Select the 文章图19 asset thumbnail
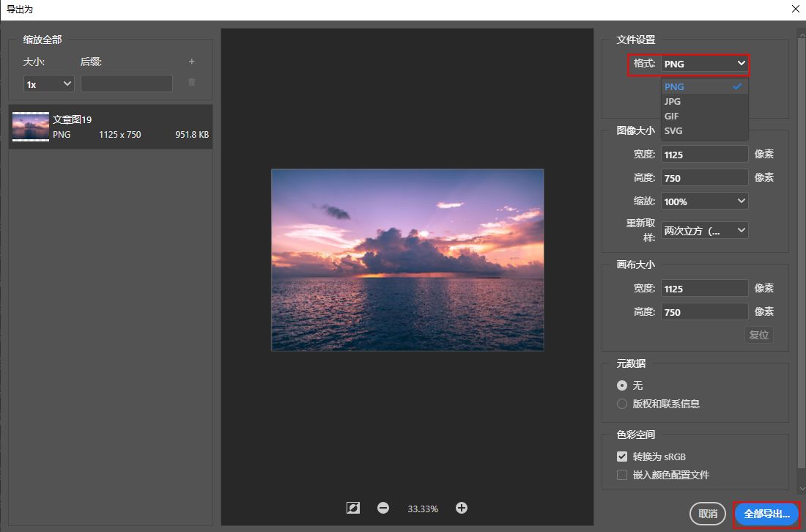Screen dimensions: 806x532 tap(31, 127)
